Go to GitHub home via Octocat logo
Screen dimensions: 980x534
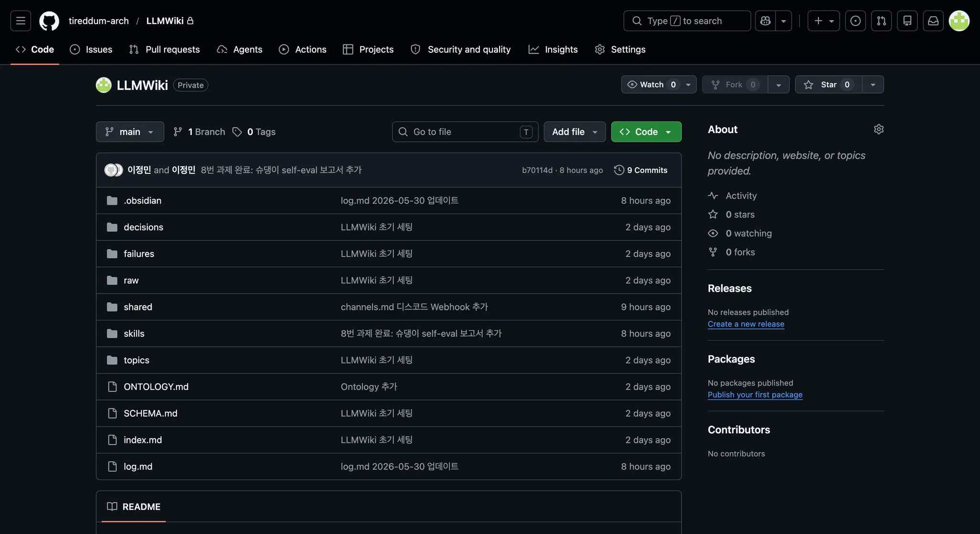(x=49, y=21)
